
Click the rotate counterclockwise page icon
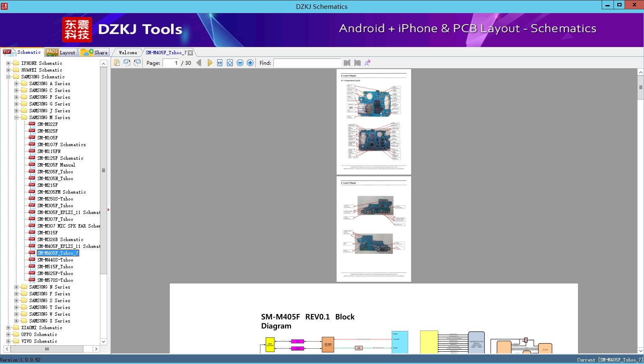[127, 63]
